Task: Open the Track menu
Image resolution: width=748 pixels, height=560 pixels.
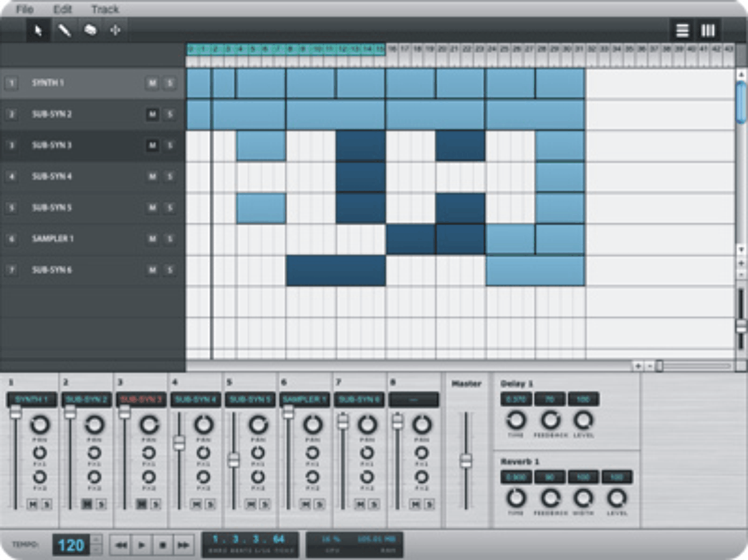Action: (x=105, y=9)
